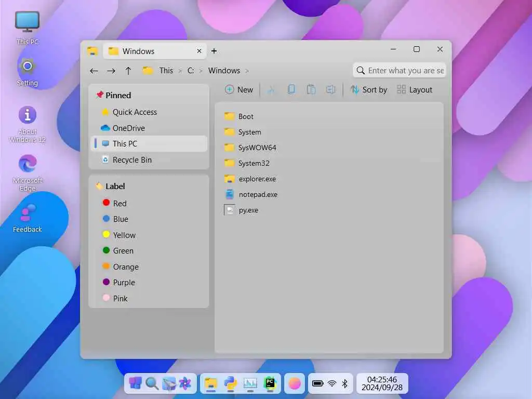Click the Label section header
The height and width of the screenshot is (399, 532).
tap(110, 187)
